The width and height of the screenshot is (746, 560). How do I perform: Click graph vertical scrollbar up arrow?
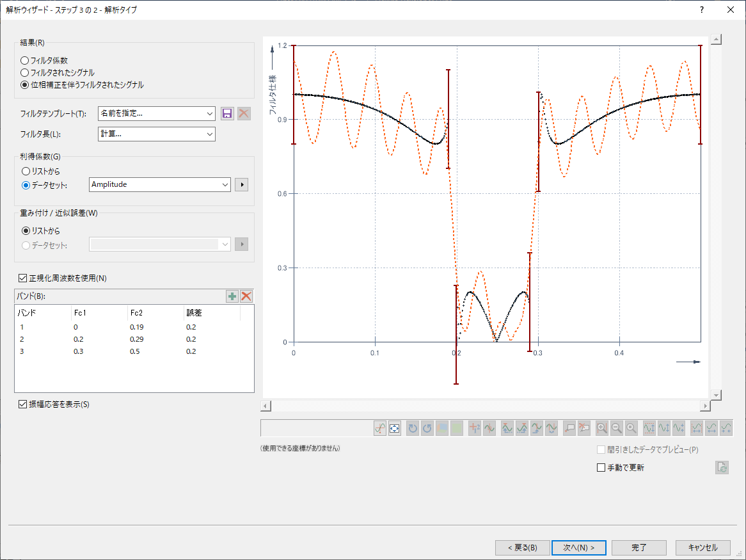(716, 40)
